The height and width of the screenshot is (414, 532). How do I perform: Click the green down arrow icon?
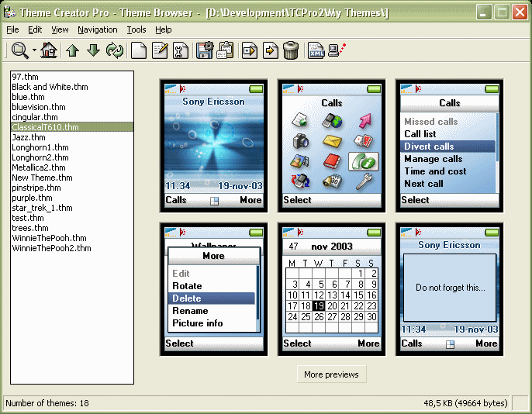click(x=93, y=50)
